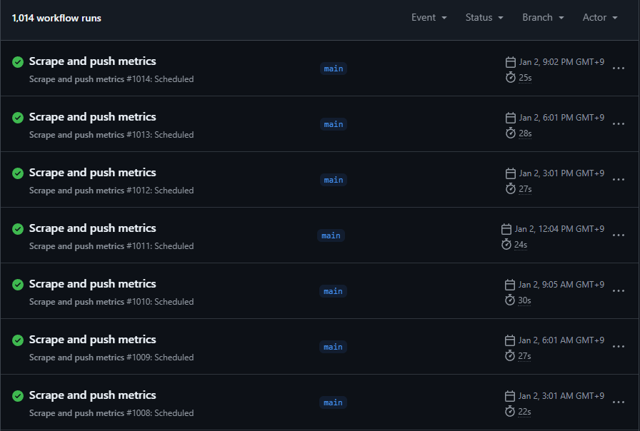The width and height of the screenshot is (640, 431).
Task: Expand the Branch filter dropdown
Action: tap(543, 18)
